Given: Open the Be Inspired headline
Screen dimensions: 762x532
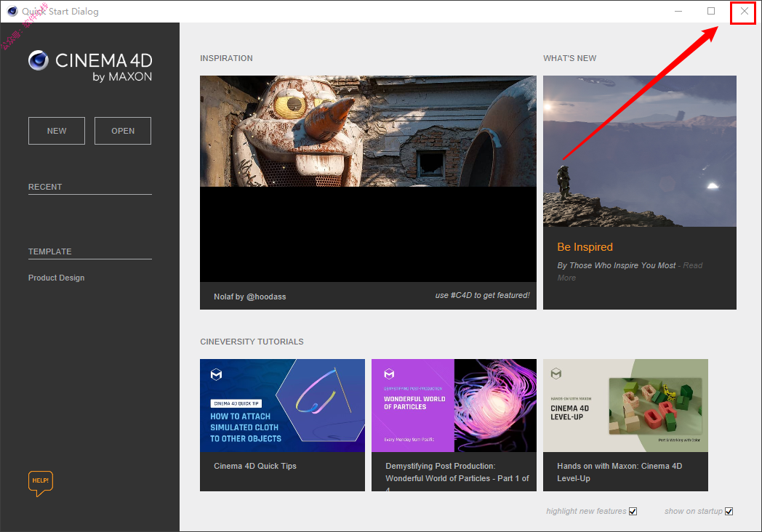Looking at the screenshot, I should pos(585,247).
